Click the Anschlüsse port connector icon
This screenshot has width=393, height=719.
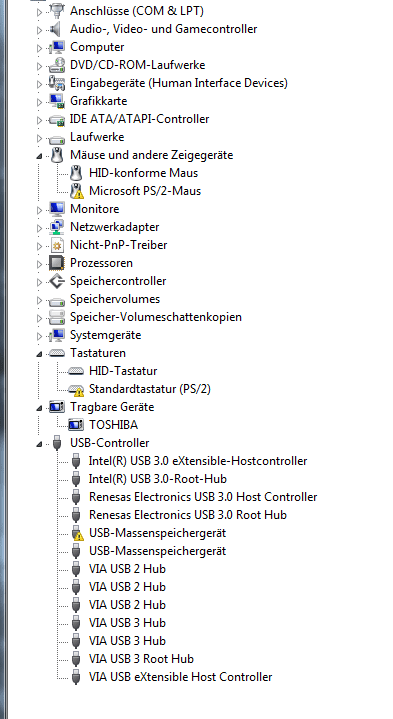[57, 11]
